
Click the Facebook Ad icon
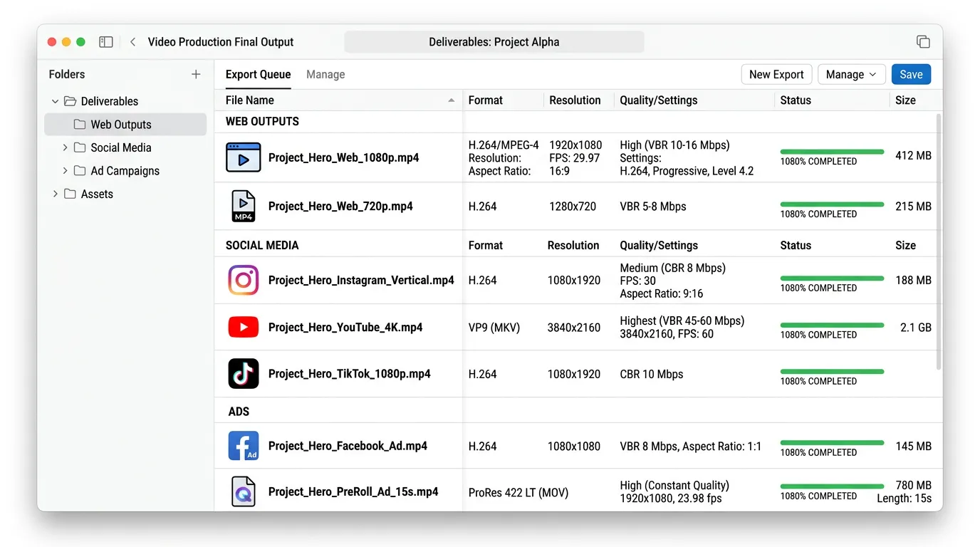point(244,446)
